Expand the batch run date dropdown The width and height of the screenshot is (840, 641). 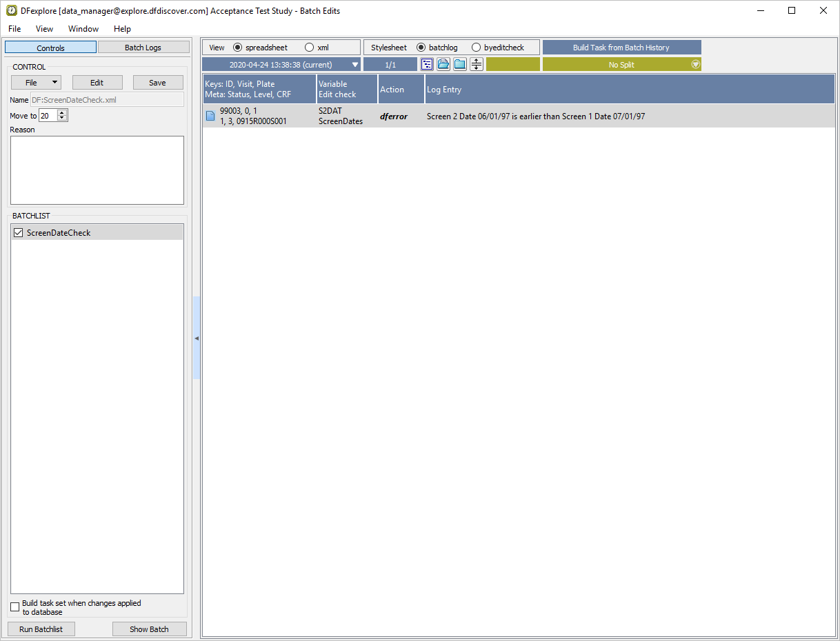(354, 64)
